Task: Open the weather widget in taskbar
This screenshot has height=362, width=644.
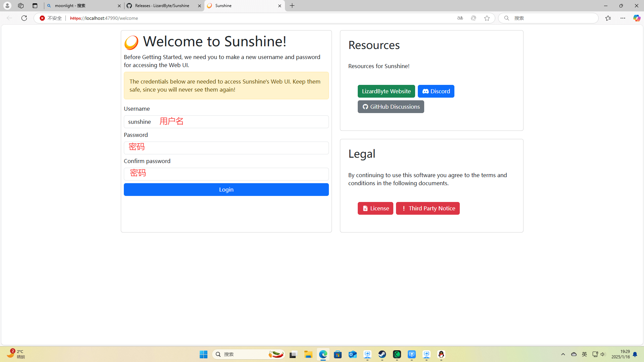Action: coord(15,354)
